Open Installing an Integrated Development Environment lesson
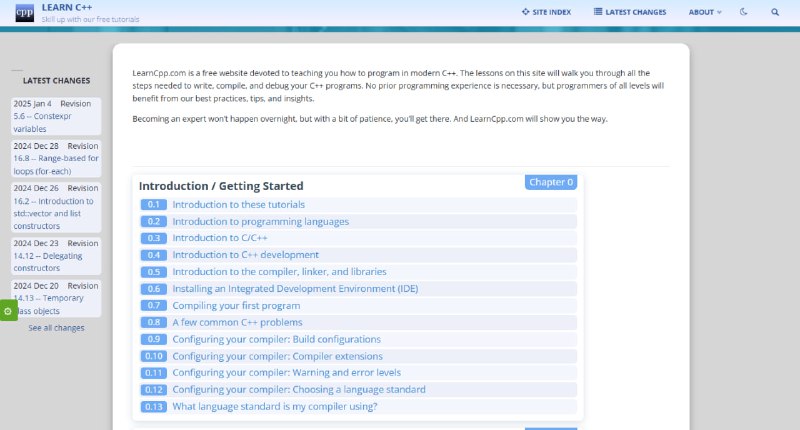 (295, 289)
